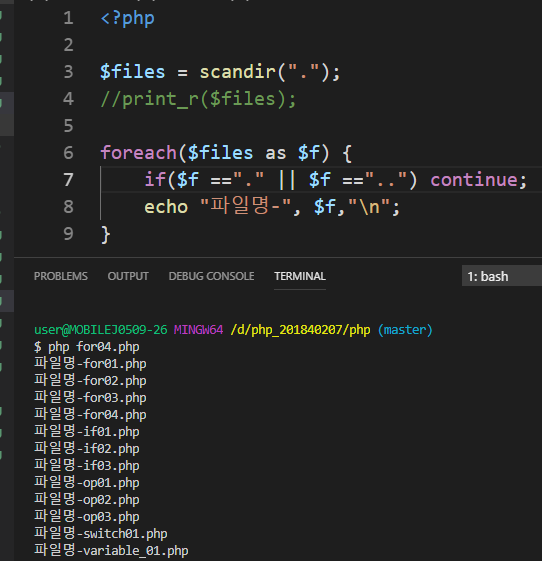Click the 'foreach' keyword on line 6

click(138, 153)
